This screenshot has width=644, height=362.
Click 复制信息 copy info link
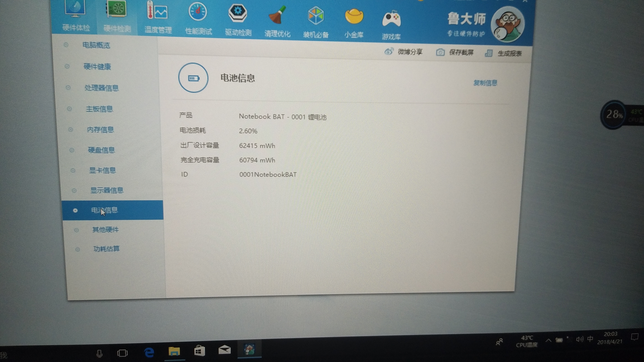coord(485,83)
